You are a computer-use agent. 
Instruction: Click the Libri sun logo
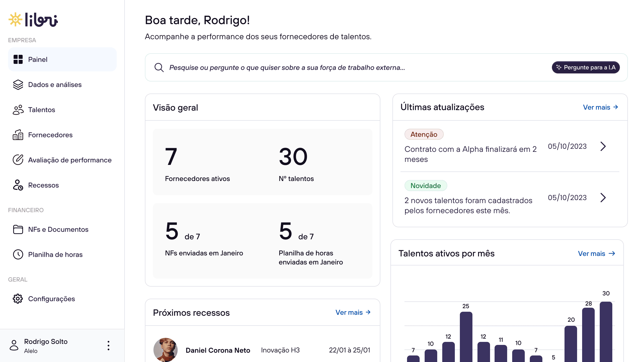coord(16,20)
